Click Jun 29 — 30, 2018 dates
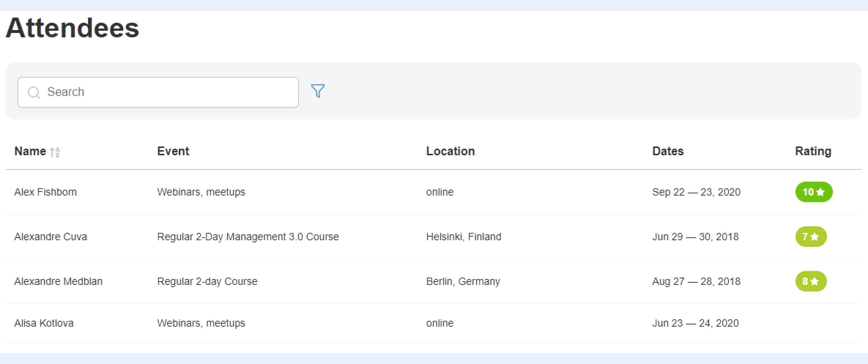The height and width of the screenshot is (364, 868). [x=695, y=237]
